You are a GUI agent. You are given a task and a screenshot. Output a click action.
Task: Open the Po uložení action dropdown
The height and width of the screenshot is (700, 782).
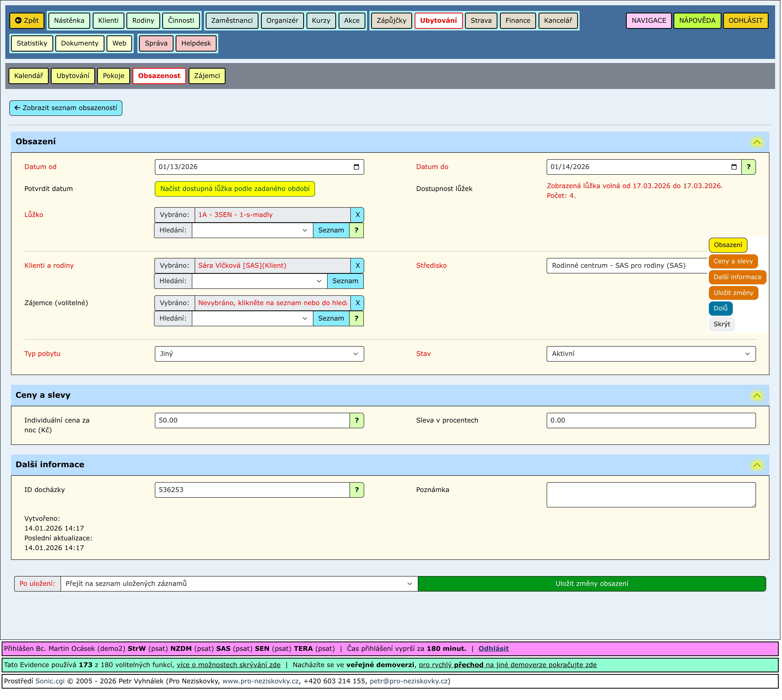click(239, 584)
